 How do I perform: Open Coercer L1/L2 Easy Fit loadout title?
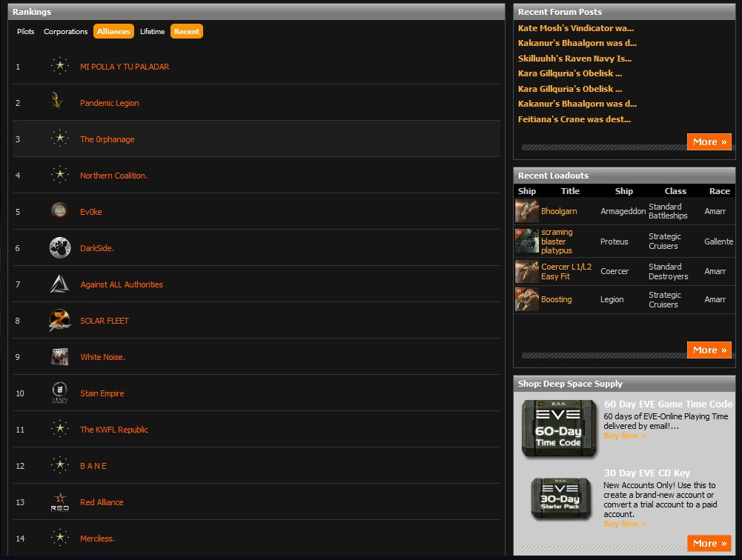(566, 272)
